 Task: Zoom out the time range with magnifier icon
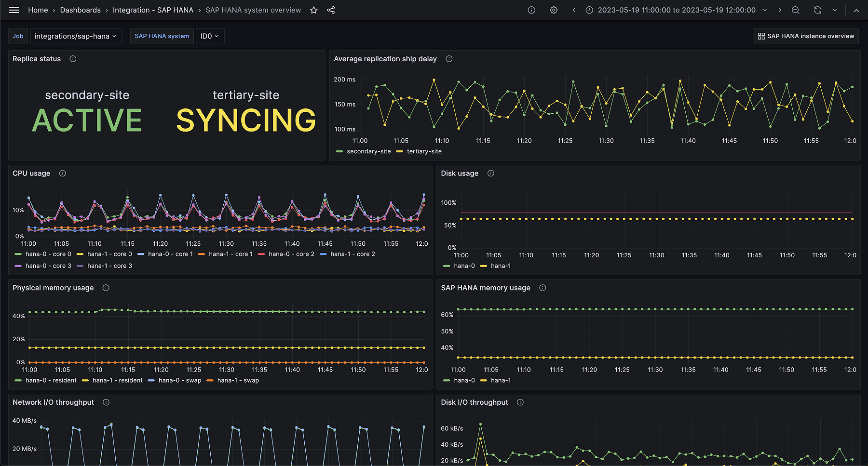[795, 10]
